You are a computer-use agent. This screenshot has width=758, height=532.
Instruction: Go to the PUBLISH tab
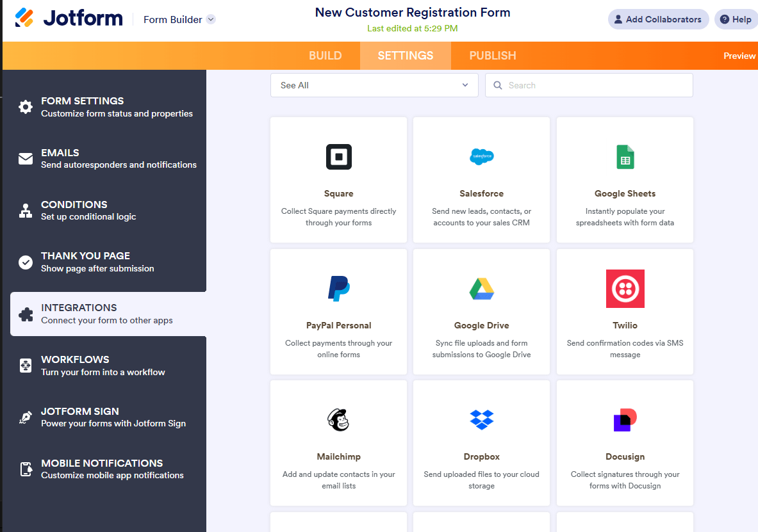click(x=493, y=56)
